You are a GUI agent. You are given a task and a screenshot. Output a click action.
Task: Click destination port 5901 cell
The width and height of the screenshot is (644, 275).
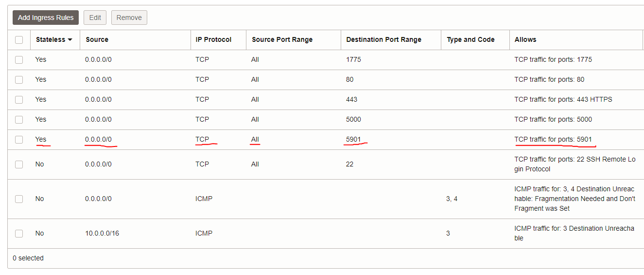pos(353,140)
